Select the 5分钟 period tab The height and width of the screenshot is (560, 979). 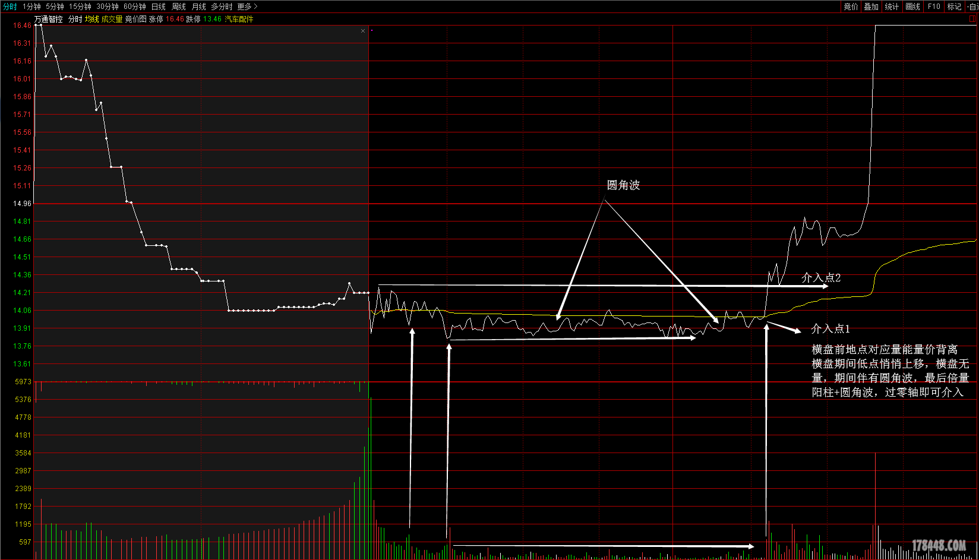click(55, 7)
